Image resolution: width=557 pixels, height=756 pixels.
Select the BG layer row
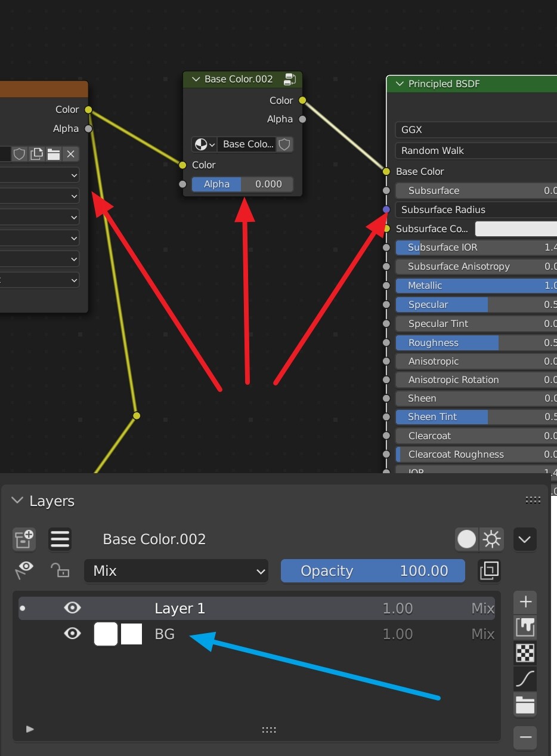[256, 634]
